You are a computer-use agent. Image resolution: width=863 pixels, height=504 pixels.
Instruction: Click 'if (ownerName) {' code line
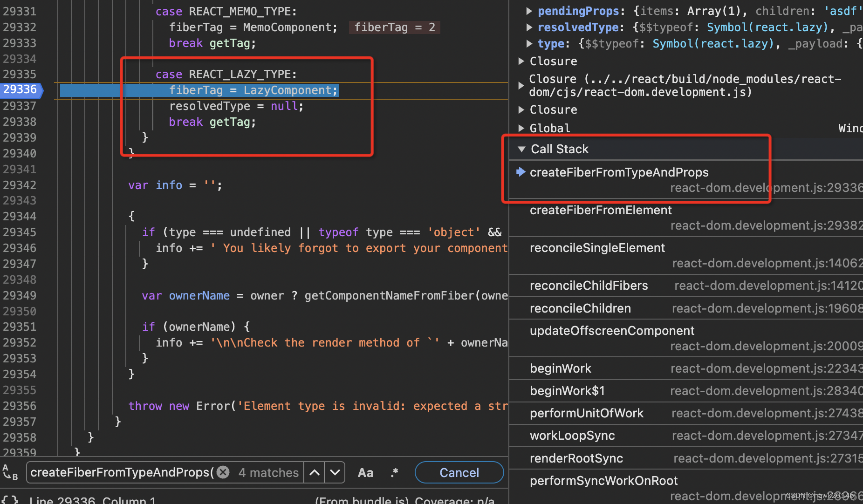[196, 327]
